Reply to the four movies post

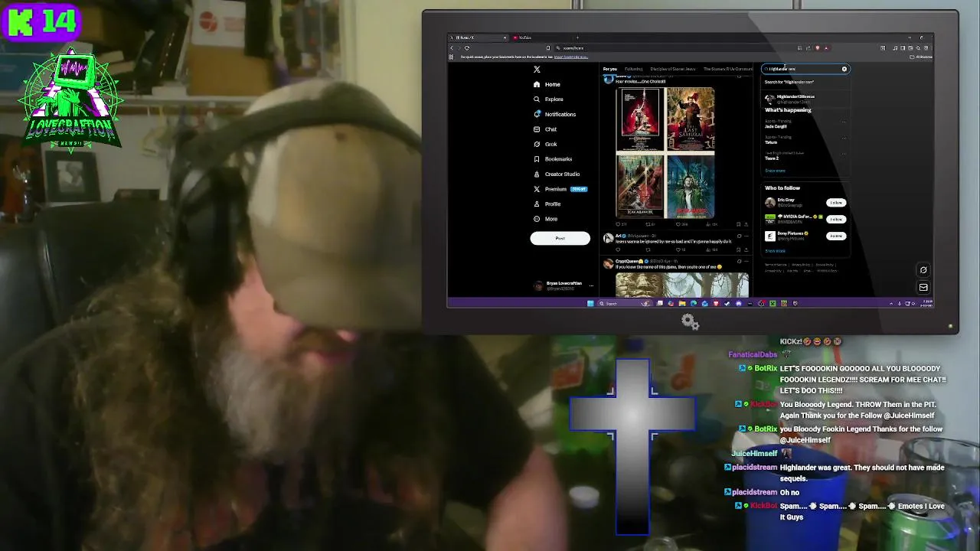click(618, 224)
